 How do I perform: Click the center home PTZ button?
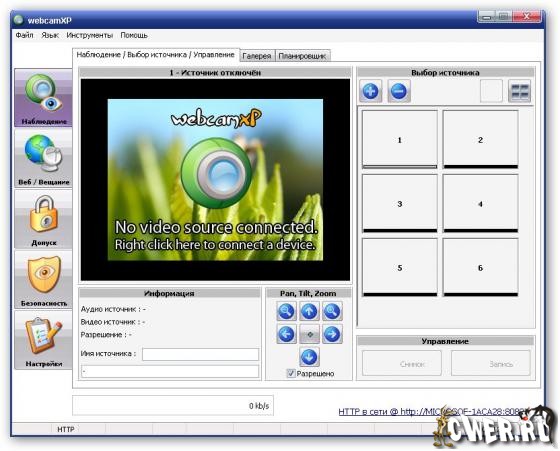tap(309, 334)
